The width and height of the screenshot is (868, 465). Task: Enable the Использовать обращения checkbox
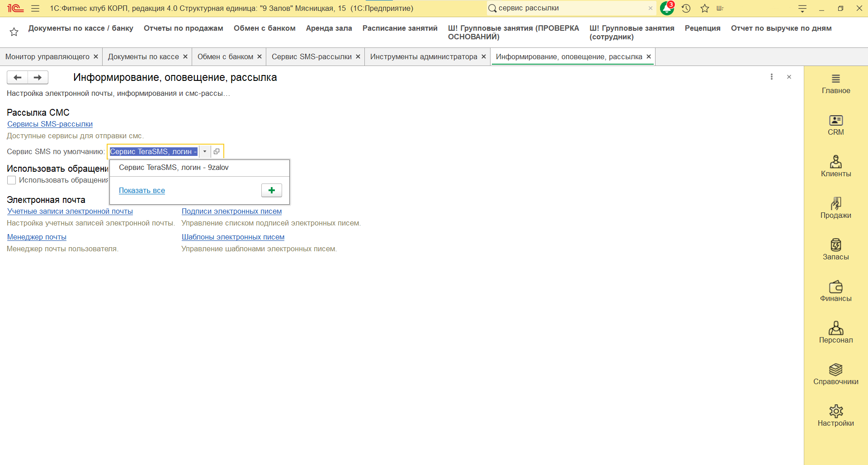(11, 180)
